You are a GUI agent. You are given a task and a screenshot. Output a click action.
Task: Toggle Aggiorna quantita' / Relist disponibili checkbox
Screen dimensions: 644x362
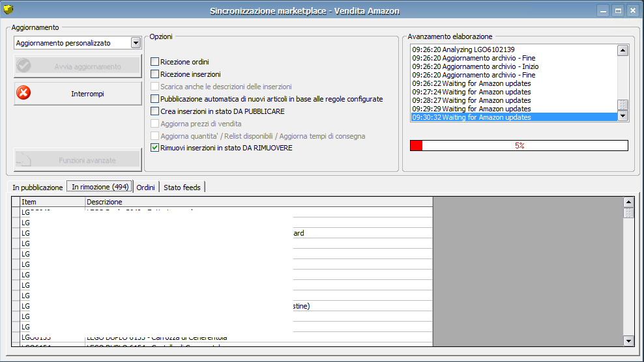(155, 136)
